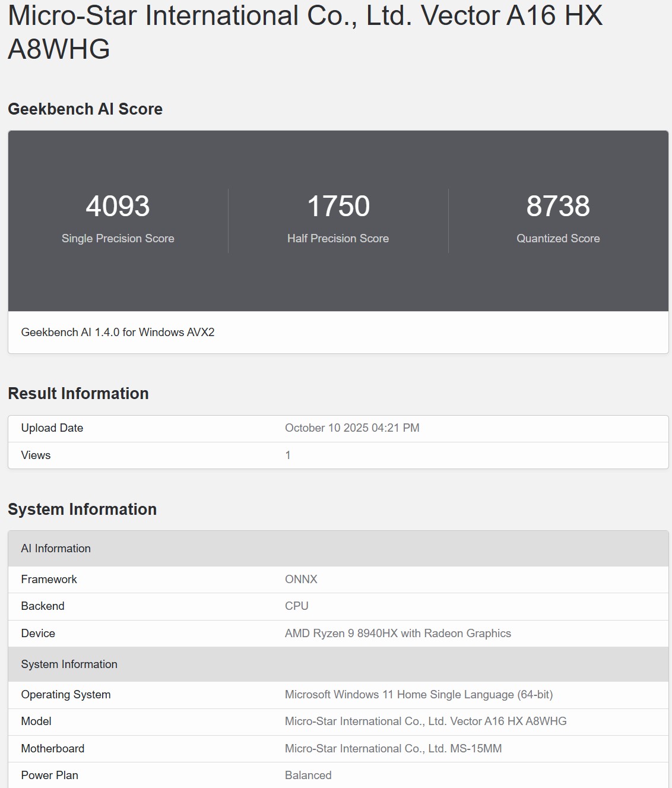This screenshot has width=672, height=788.
Task: Select the October 10 2025 upload date value
Action: pyautogui.click(x=352, y=428)
